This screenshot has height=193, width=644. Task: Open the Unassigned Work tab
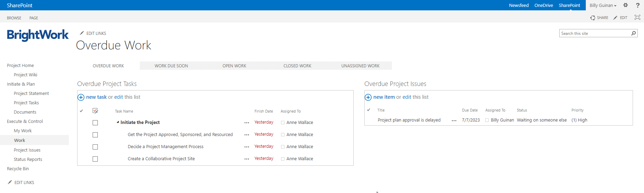pyautogui.click(x=360, y=66)
